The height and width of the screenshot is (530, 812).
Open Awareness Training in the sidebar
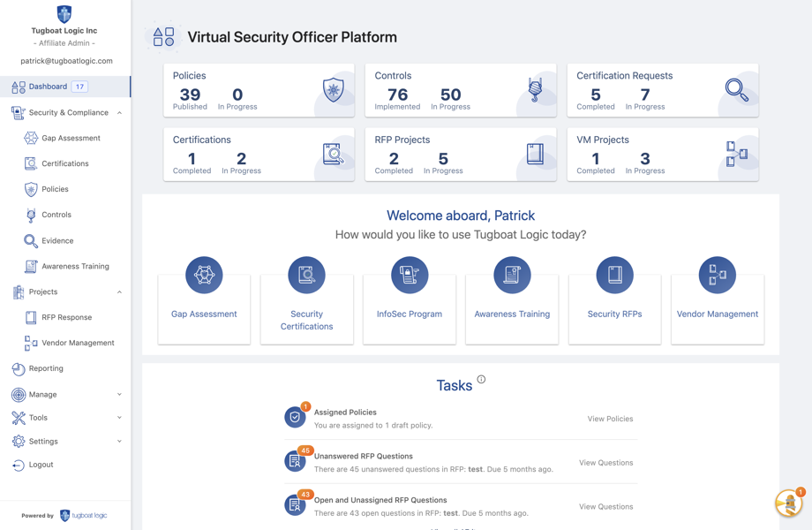76,266
